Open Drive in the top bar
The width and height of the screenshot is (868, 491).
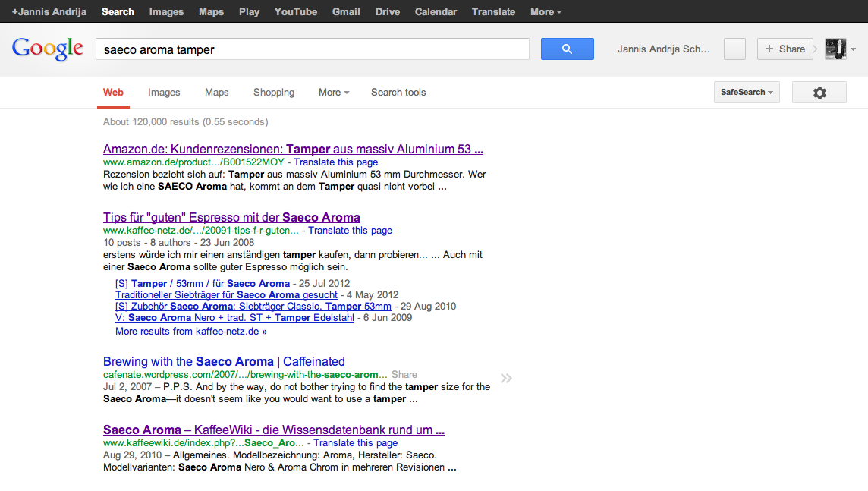point(388,11)
